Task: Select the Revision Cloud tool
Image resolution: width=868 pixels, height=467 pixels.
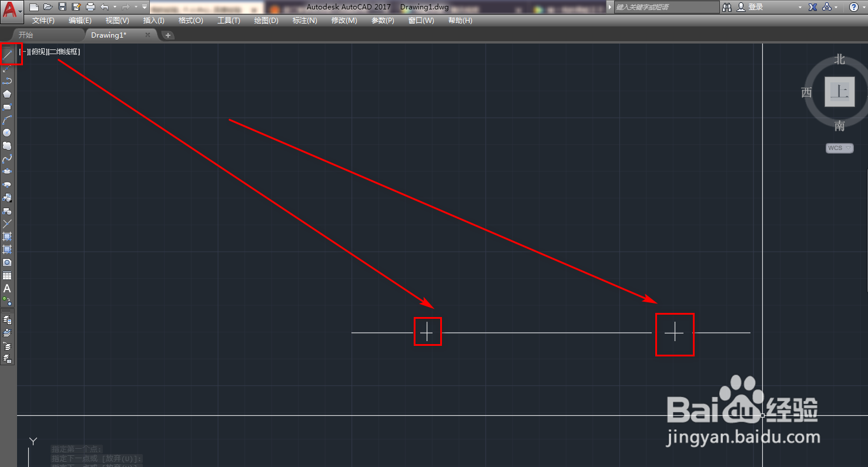Action: [8, 146]
